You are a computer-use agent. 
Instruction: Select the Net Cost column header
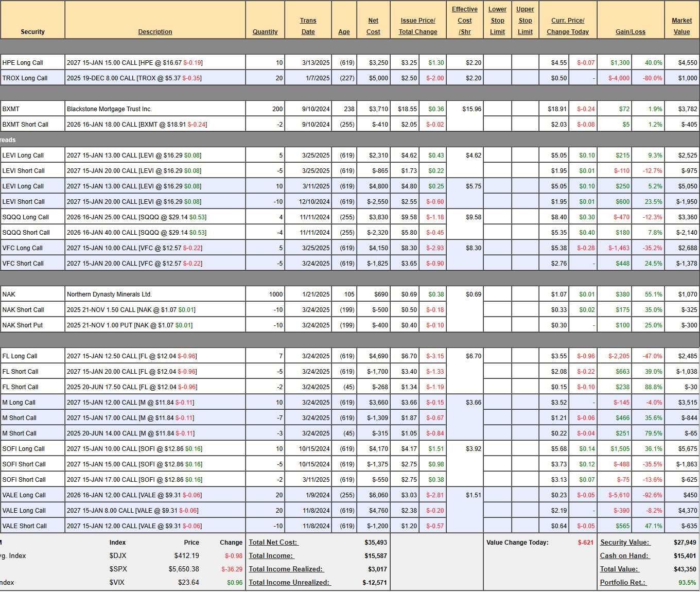pos(373,26)
